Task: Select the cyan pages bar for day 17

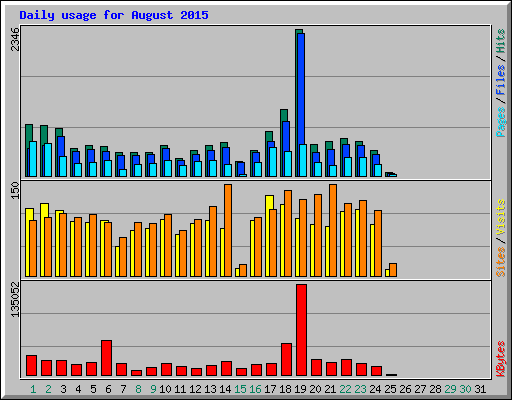Action: coord(273,162)
